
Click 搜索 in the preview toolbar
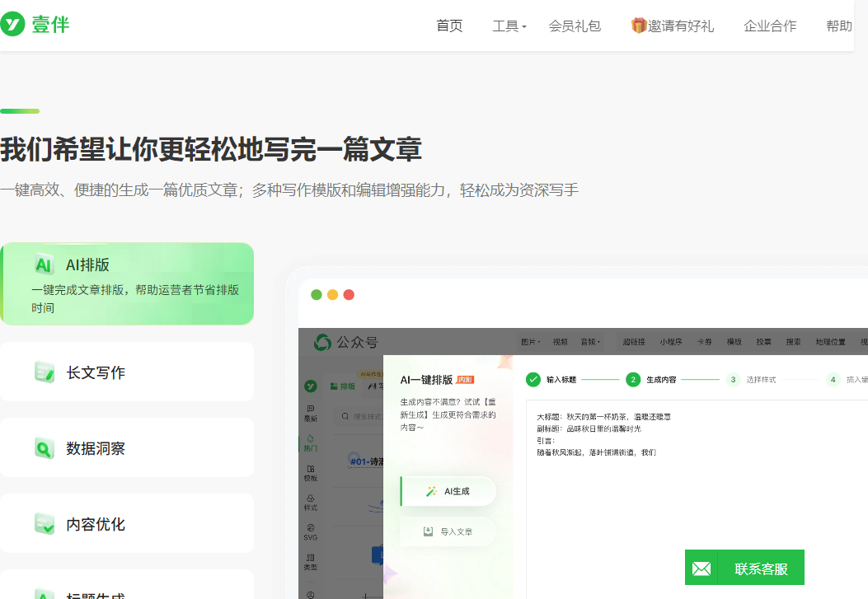click(794, 342)
